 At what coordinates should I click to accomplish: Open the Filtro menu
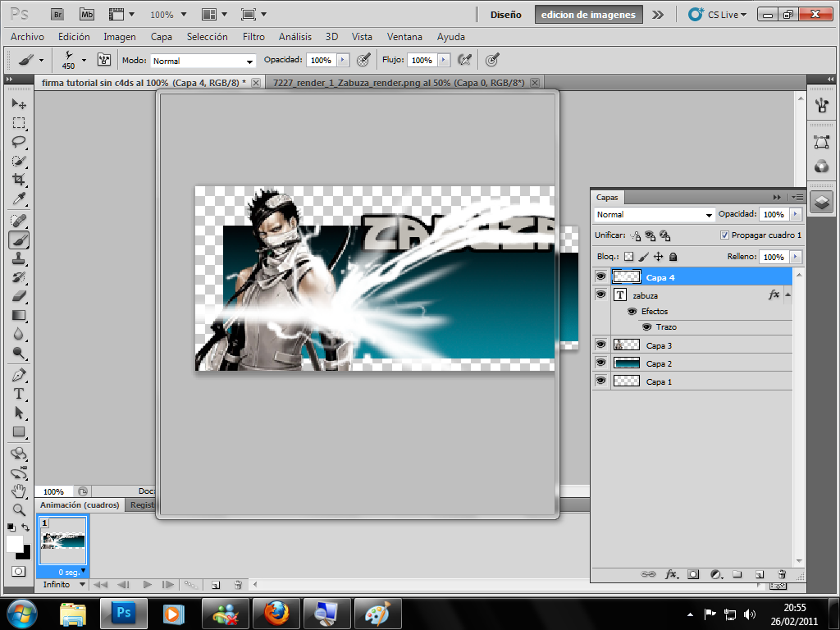click(253, 36)
